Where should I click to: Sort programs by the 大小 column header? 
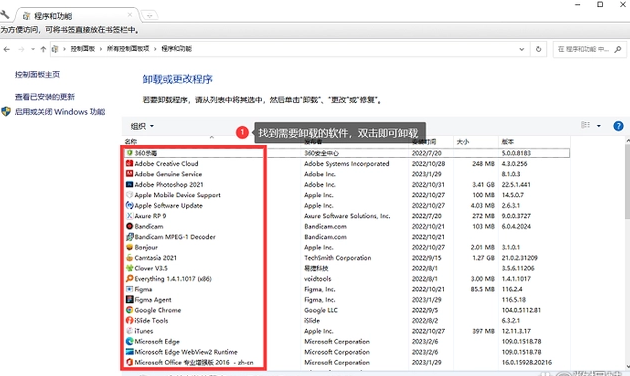point(475,142)
